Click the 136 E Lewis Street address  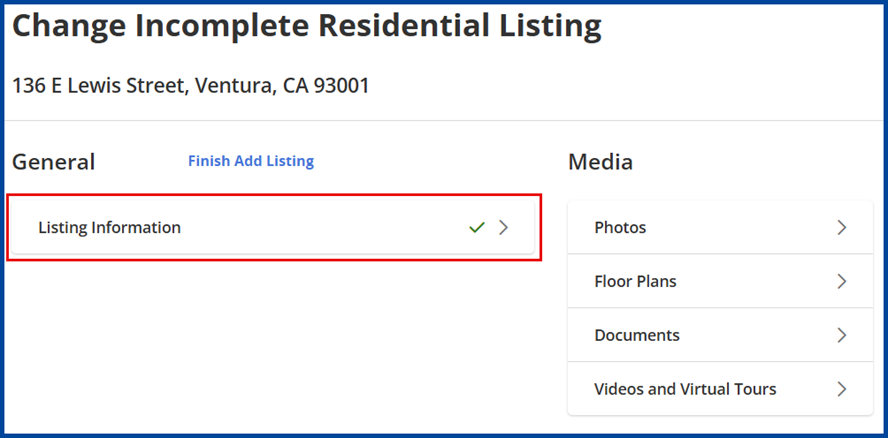(98, 86)
